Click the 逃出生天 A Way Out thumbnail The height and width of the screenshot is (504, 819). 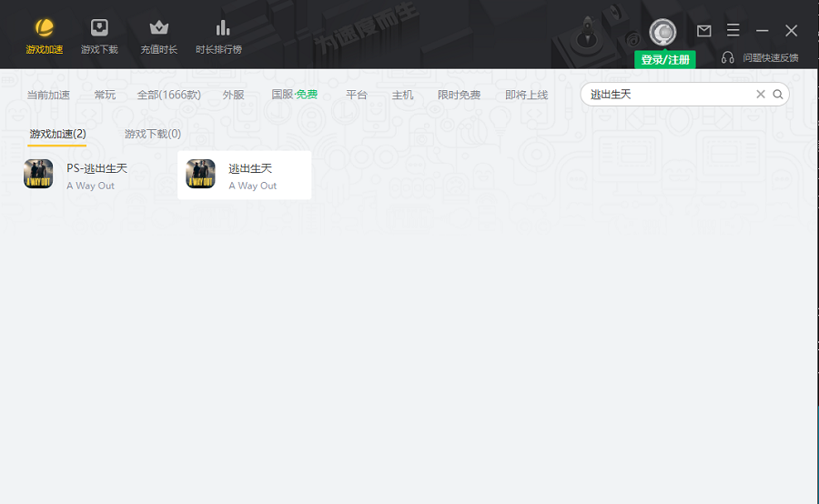click(x=200, y=174)
